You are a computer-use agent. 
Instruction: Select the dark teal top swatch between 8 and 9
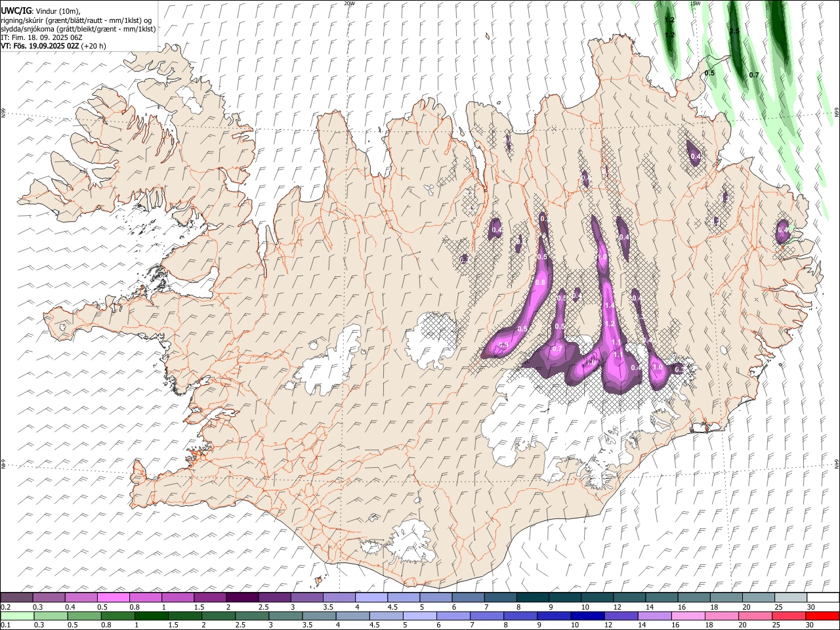(532, 598)
